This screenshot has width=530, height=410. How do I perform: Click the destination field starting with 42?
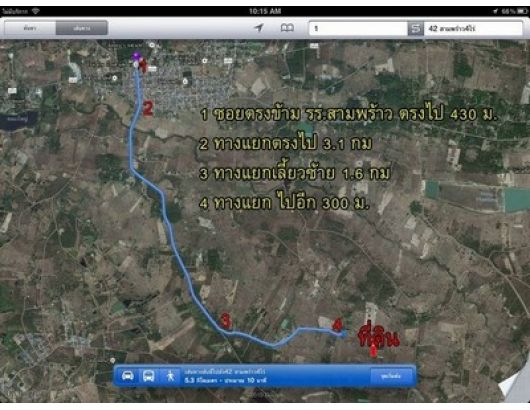[x=473, y=28]
